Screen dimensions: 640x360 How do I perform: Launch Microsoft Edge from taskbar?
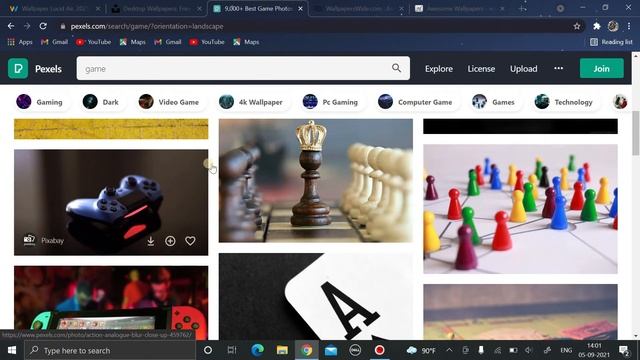point(257,350)
